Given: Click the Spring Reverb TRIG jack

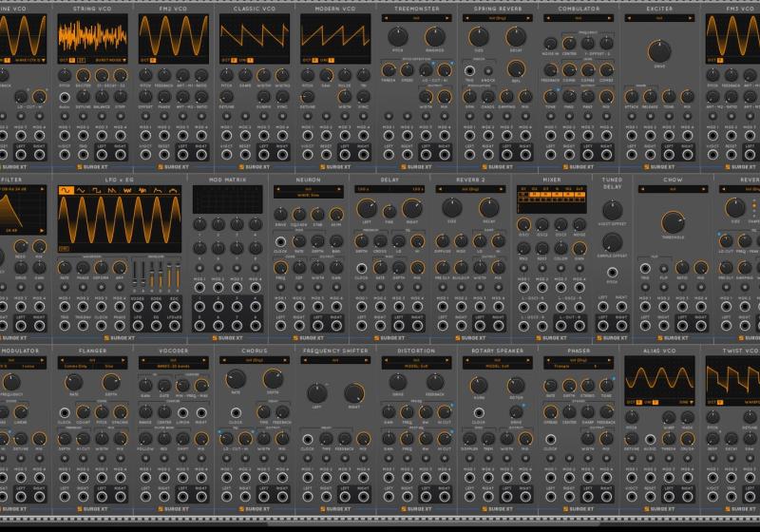Looking at the screenshot, I should pyautogui.click(x=469, y=70).
